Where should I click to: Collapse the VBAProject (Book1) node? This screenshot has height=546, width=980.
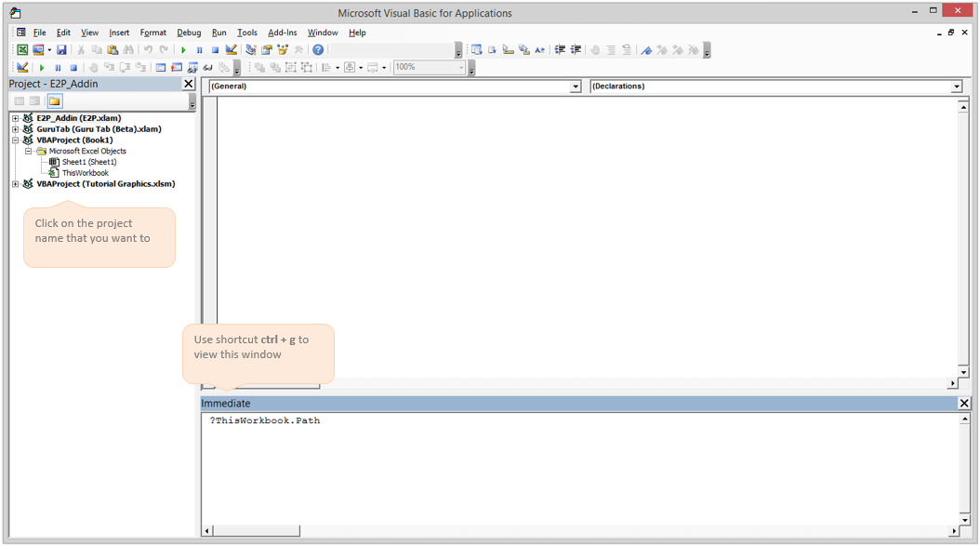click(x=15, y=140)
